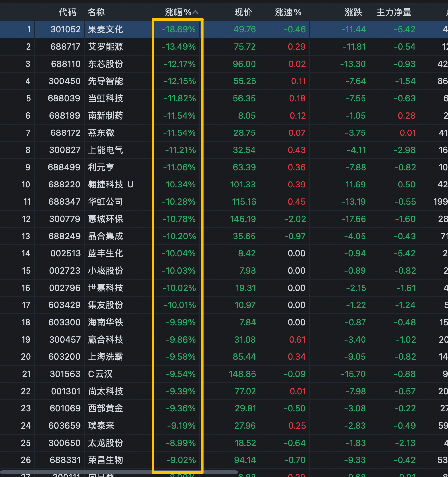Viewport: 448px width, 477px height.
Task: Click 涨速 value 0.61
Action: [297, 340]
